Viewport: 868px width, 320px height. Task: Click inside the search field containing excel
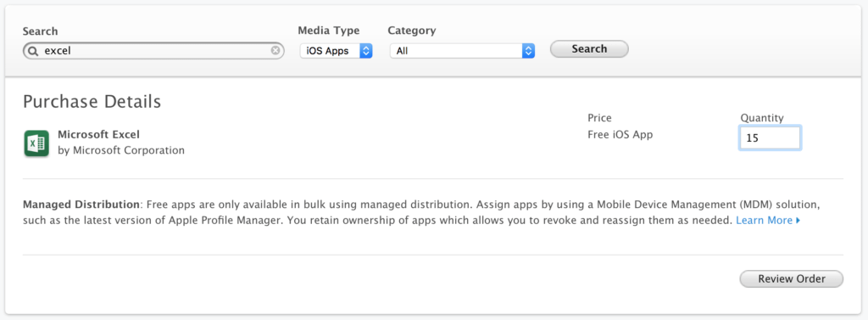point(153,51)
